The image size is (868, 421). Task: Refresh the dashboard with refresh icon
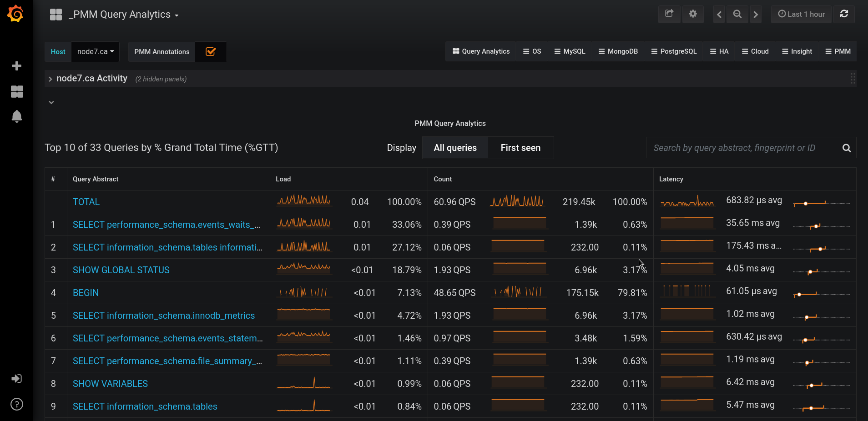tap(844, 14)
